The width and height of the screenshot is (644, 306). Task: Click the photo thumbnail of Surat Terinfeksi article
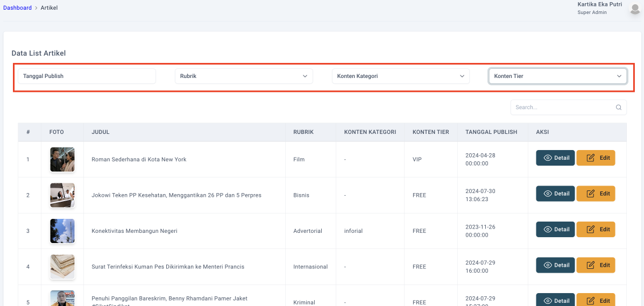pyautogui.click(x=62, y=267)
